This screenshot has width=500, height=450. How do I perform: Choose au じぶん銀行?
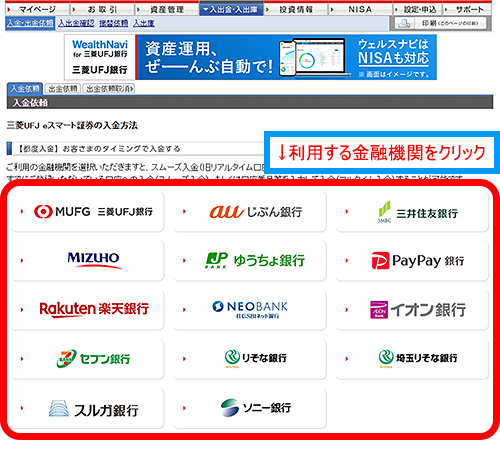coord(250,211)
